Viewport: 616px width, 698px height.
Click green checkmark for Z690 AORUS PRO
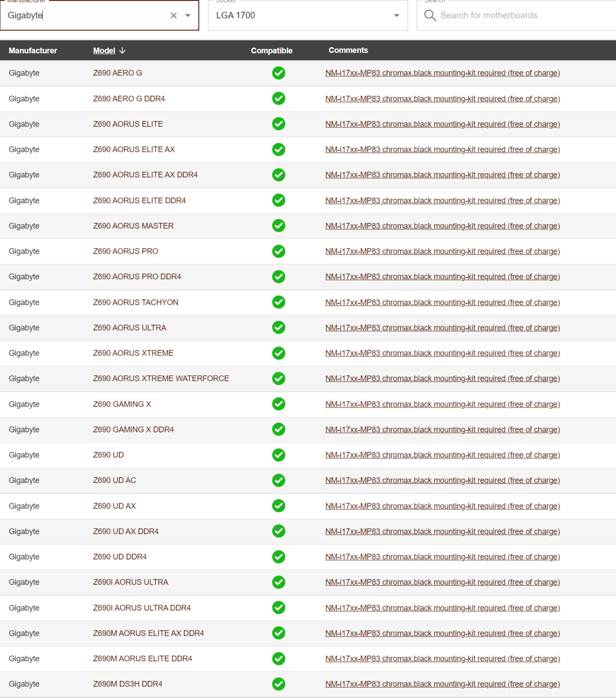point(279,251)
